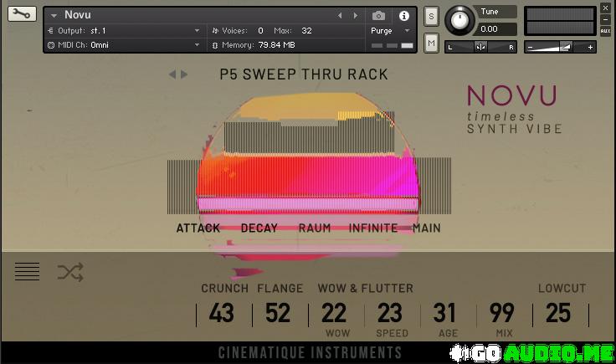Randomize sound with the shuffle icon
Image resolution: width=616 pixels, height=364 pixels.
[70, 272]
